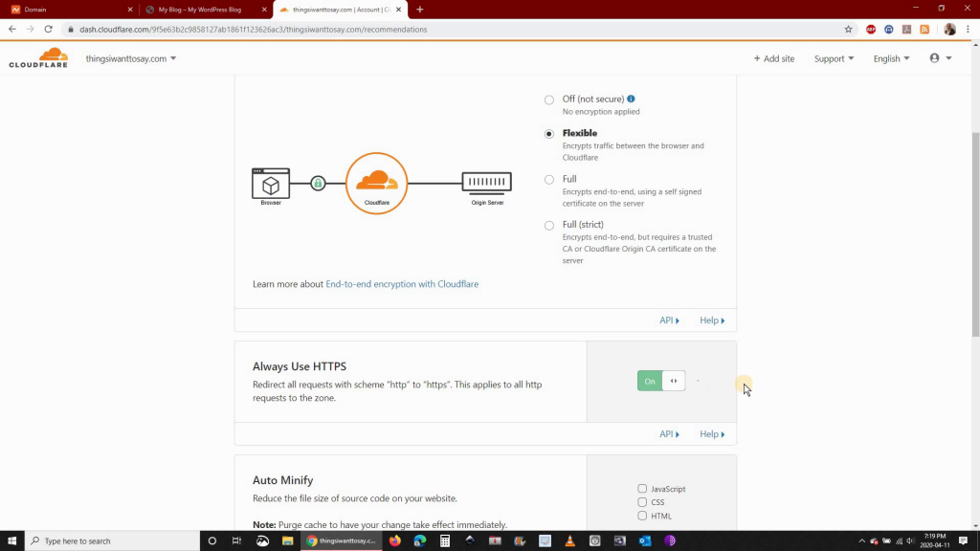Open the Chrome three-dot menu
The height and width of the screenshot is (551, 980).
969,30
